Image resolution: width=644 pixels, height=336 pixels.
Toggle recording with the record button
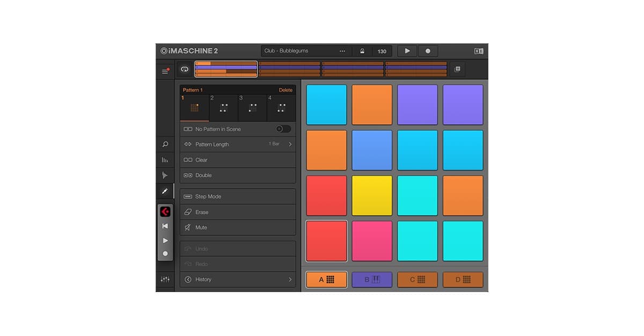428,51
